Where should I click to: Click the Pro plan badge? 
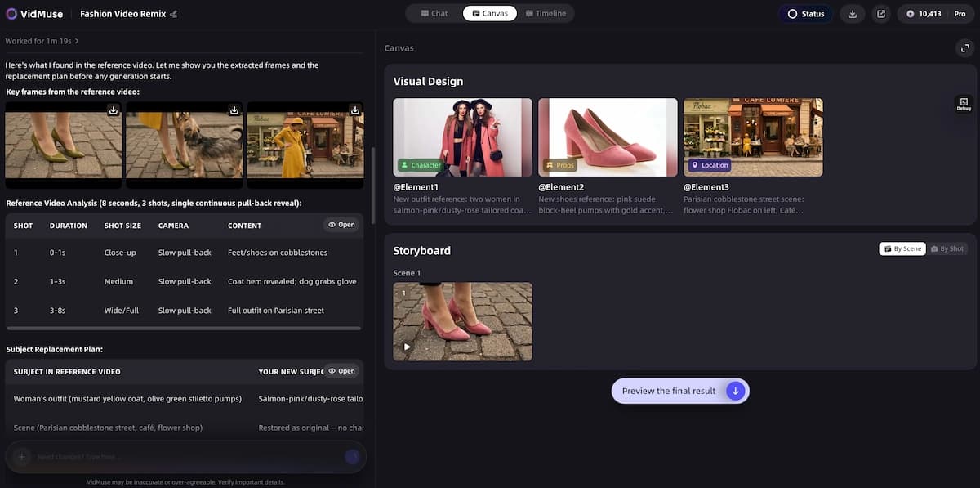click(960, 14)
